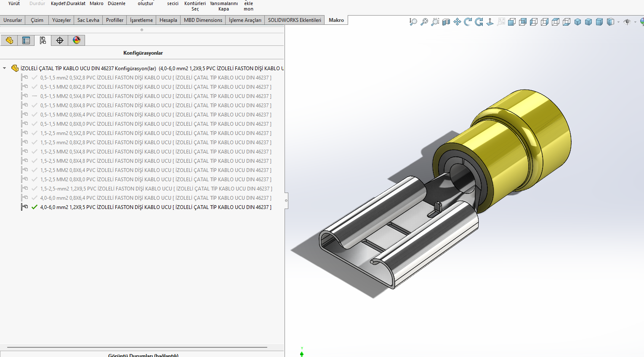Click the Hide/Show Items eye icon
The height and width of the screenshot is (357, 644).
(x=627, y=22)
